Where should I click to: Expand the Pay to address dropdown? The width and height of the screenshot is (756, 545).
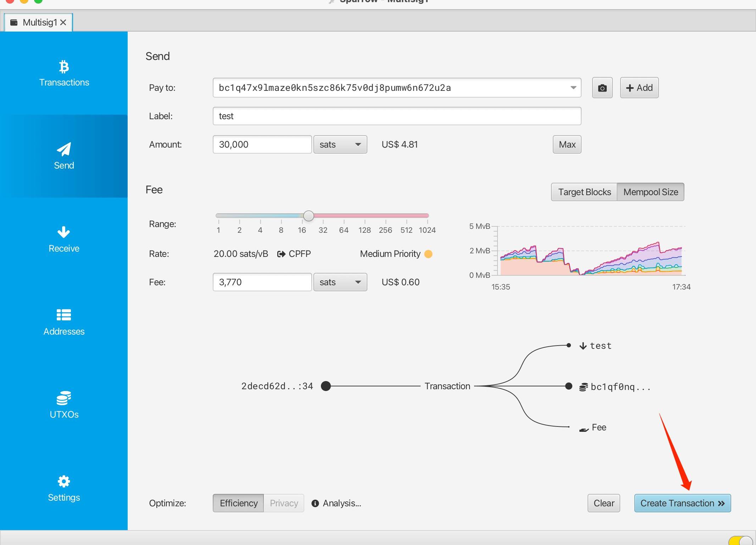click(573, 88)
